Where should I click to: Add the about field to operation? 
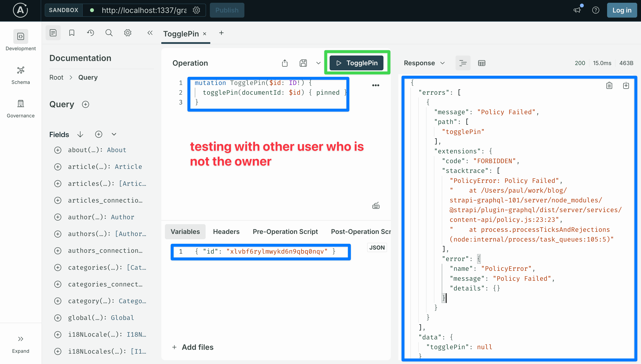point(58,150)
